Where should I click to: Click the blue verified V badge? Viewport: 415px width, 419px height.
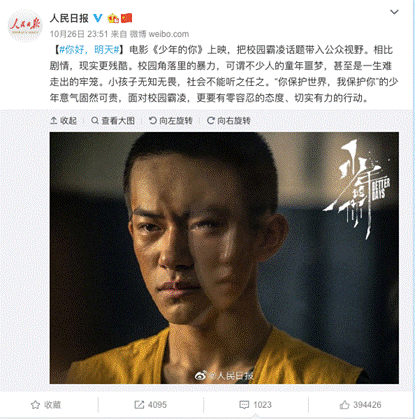tap(98, 18)
